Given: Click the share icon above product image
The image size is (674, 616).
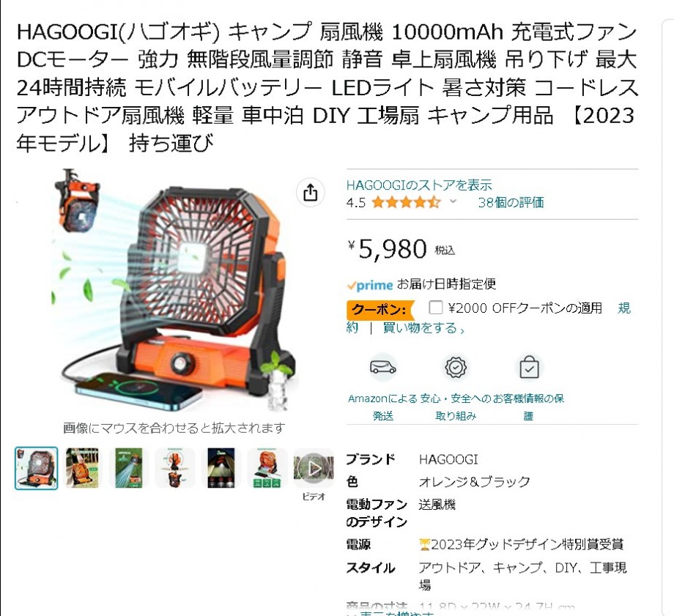Looking at the screenshot, I should tap(311, 193).
